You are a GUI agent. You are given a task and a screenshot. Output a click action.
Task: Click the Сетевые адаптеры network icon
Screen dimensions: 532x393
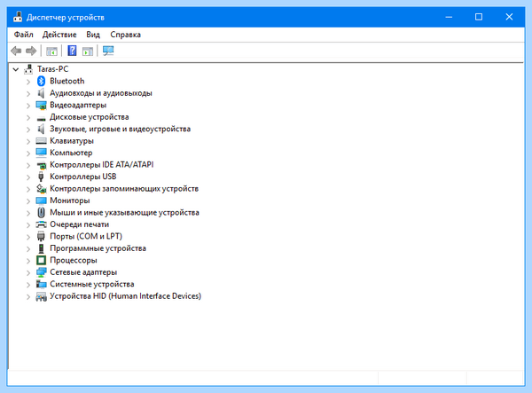41,272
